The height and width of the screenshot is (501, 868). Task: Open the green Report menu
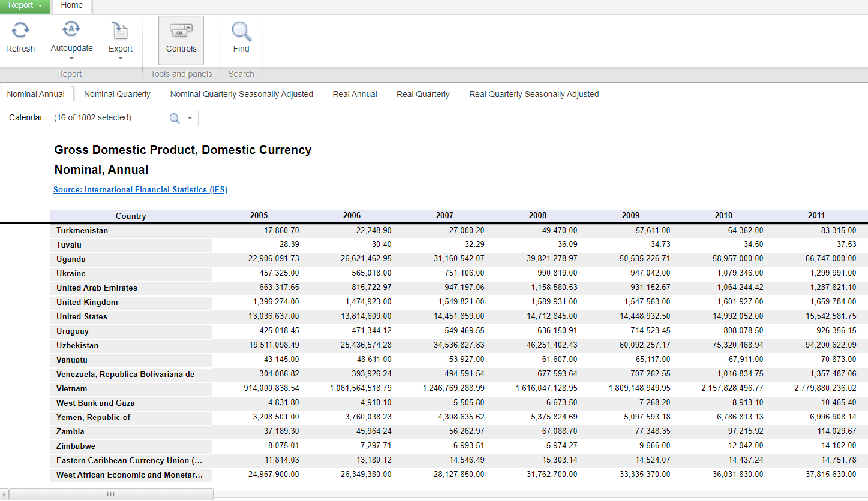[x=25, y=5]
